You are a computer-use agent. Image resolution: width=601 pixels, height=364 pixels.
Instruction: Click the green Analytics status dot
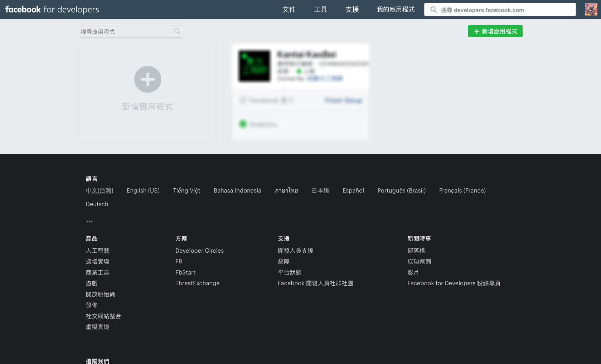243,124
